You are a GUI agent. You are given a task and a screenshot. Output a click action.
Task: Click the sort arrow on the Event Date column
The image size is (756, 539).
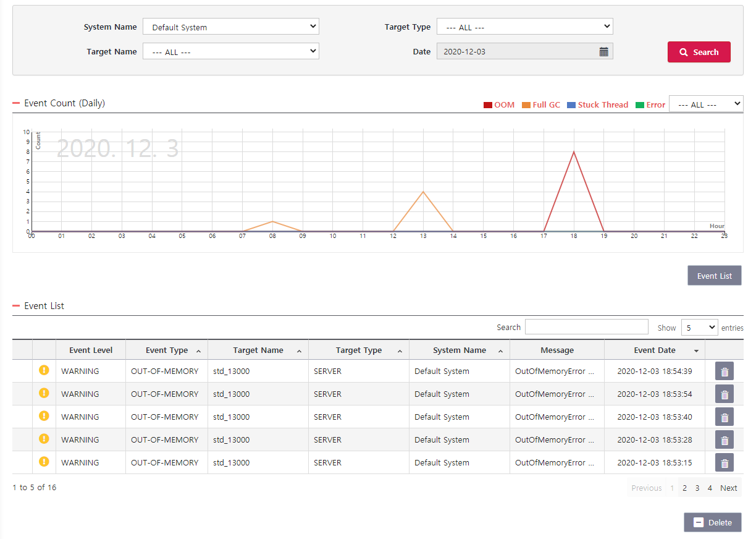pyautogui.click(x=696, y=350)
